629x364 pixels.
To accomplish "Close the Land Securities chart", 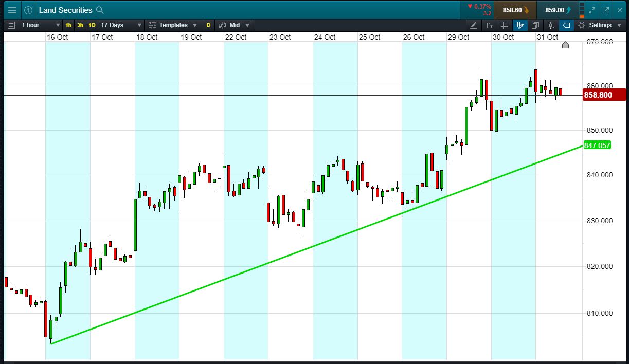I will click(619, 10).
